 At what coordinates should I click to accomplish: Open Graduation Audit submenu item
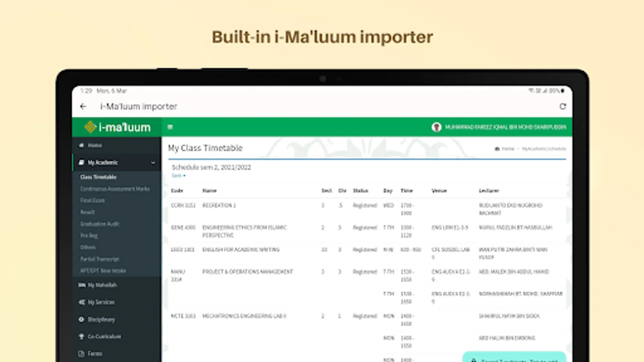(100, 224)
